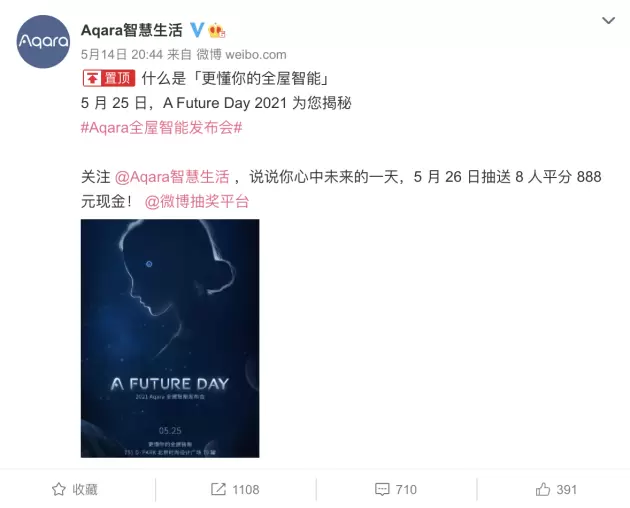Screen dimensions: 630x508
Task: Open the @Aqara智慧生活 mention
Action: click(172, 177)
